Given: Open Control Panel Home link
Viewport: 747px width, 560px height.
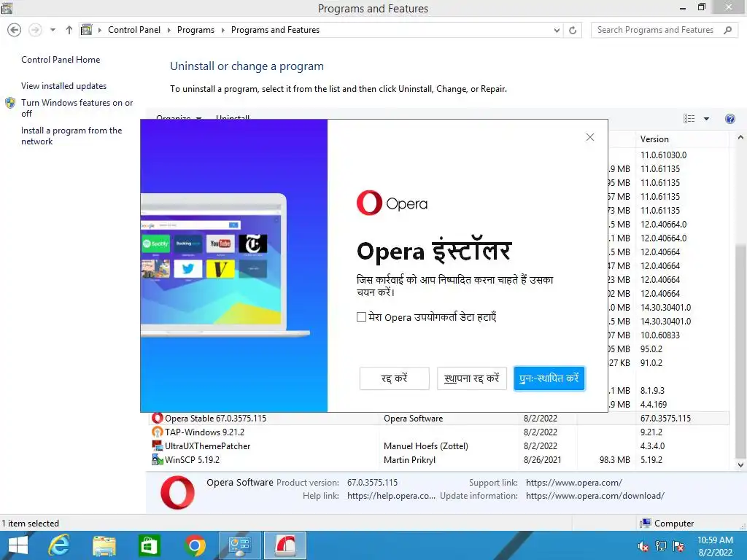Looking at the screenshot, I should [x=61, y=60].
